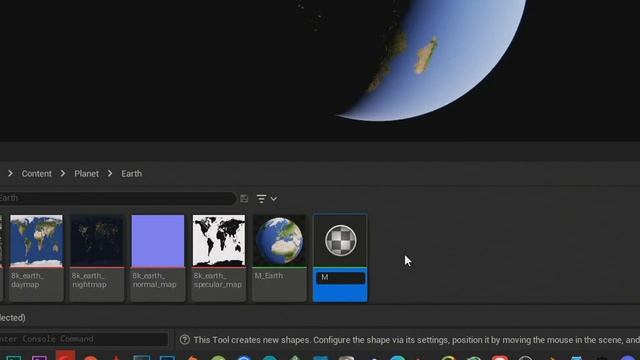Open the Content breadcrumb folder

point(36,173)
